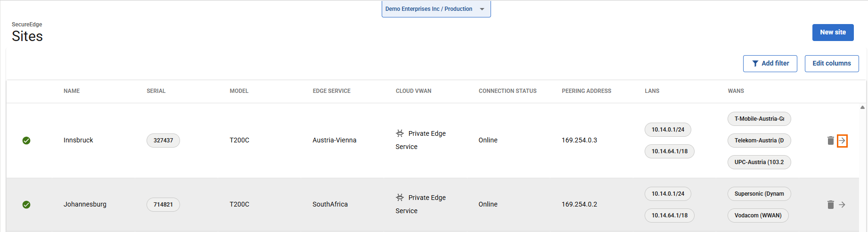
Task: Click the New site button
Action: tap(833, 33)
